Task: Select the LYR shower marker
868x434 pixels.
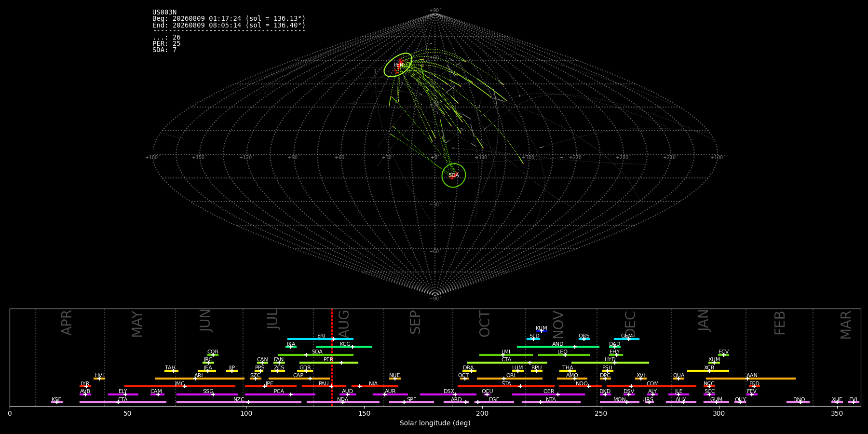Action: (x=86, y=386)
